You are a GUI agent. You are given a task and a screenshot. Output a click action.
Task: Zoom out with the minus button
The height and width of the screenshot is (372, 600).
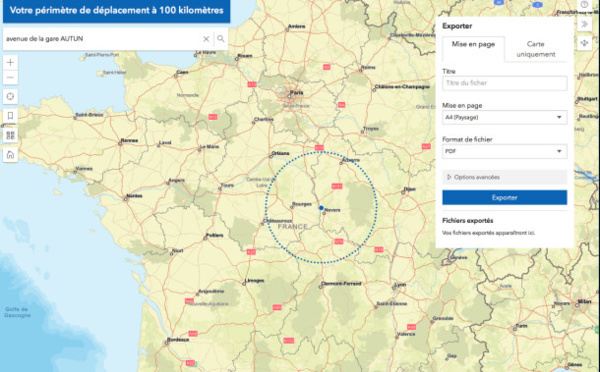click(x=10, y=77)
